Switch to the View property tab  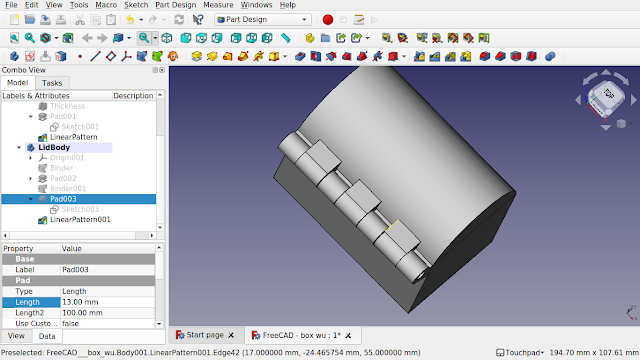coord(16,336)
